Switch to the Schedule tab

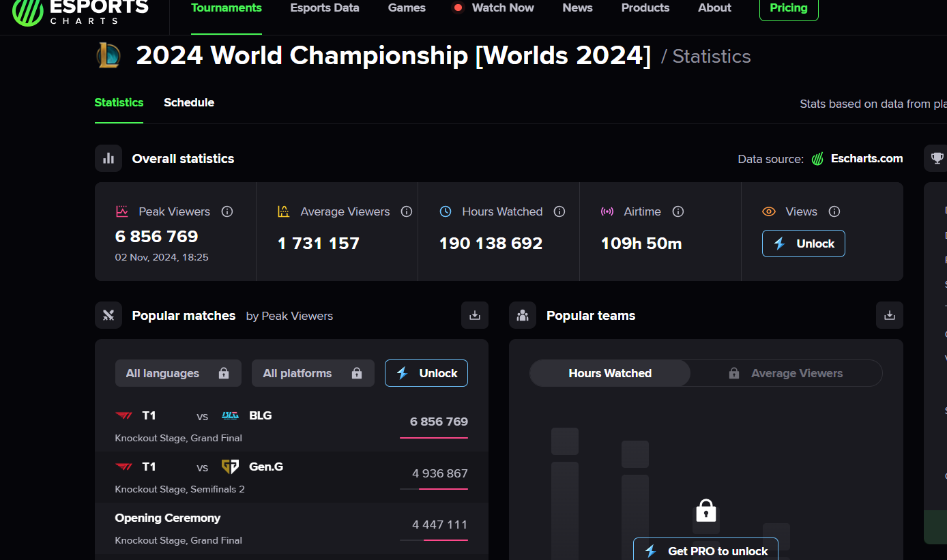(189, 102)
